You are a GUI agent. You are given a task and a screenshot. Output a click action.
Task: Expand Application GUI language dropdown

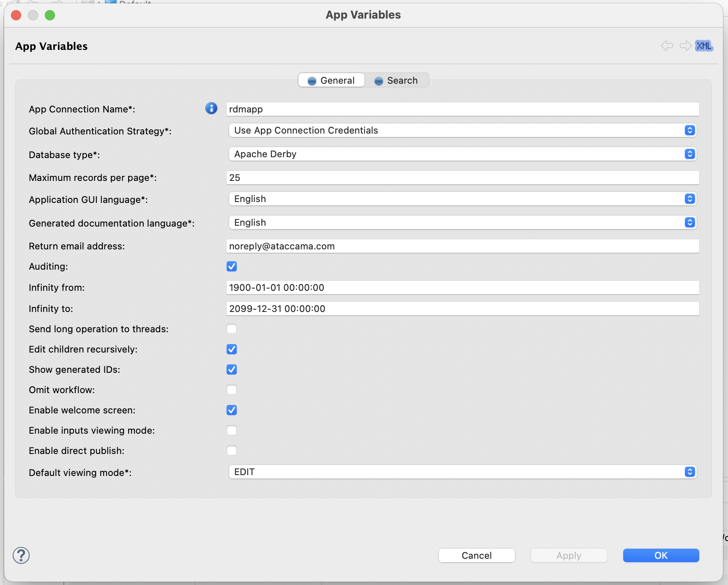pyautogui.click(x=462, y=199)
